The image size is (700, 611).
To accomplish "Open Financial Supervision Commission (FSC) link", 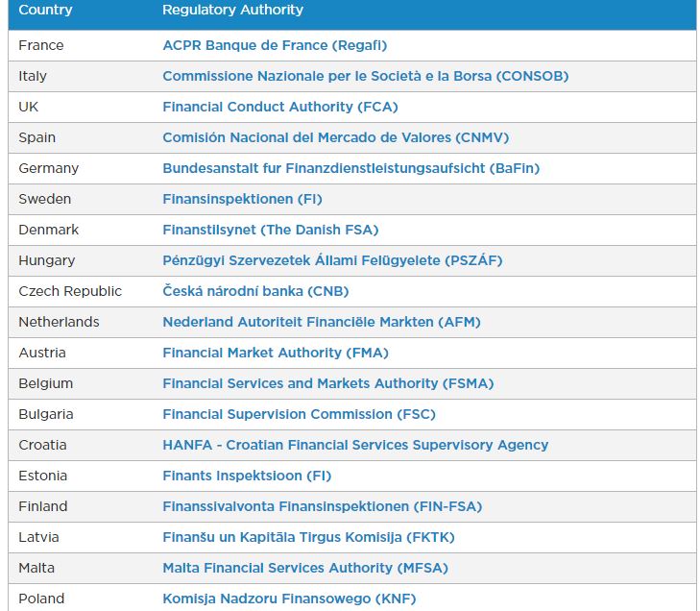I will [299, 414].
